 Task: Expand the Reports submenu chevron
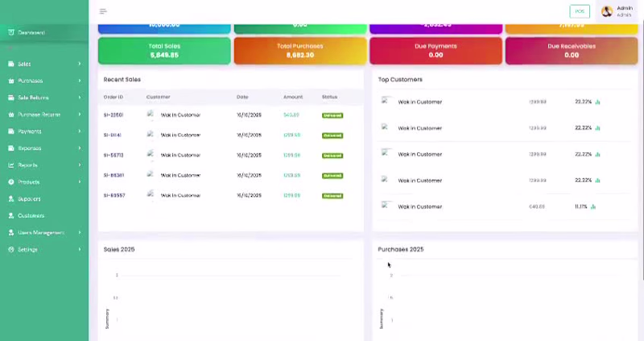pyautogui.click(x=79, y=165)
